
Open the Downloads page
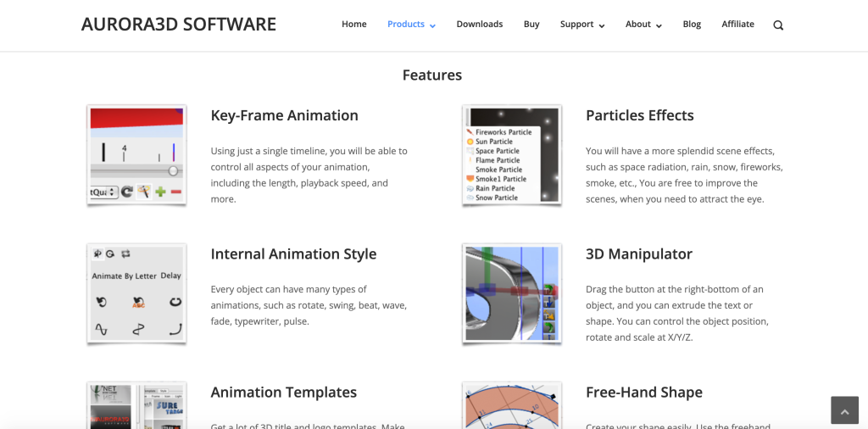[x=480, y=25]
